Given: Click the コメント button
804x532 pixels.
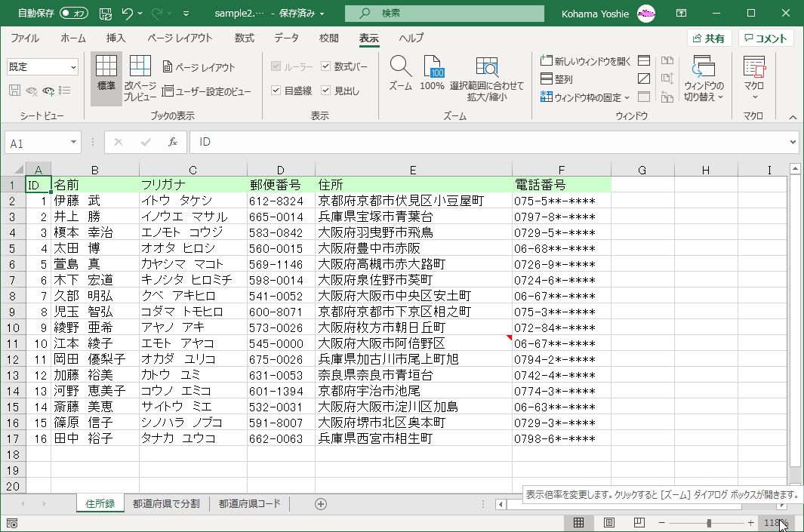Looking at the screenshot, I should click(765, 38).
